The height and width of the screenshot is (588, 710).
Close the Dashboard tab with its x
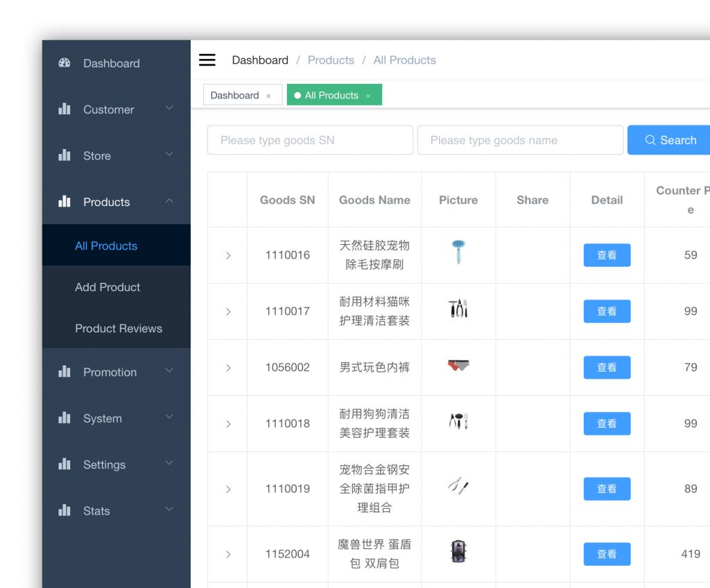[x=268, y=96]
